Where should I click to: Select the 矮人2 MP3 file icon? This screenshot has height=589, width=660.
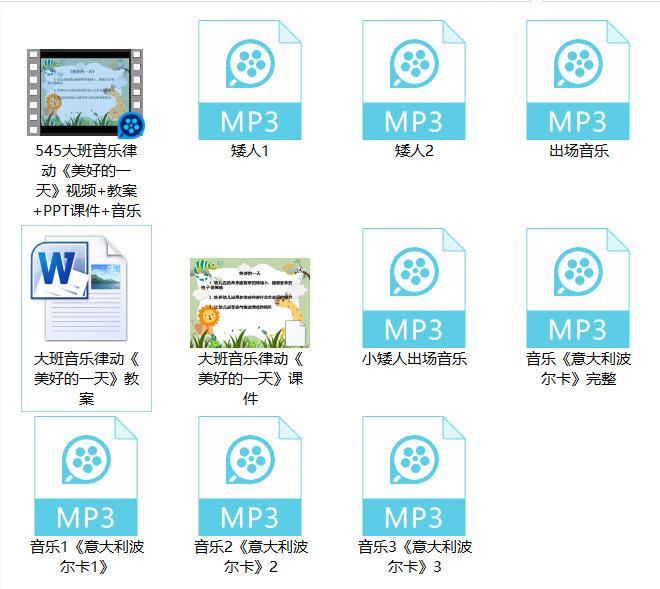click(414, 80)
